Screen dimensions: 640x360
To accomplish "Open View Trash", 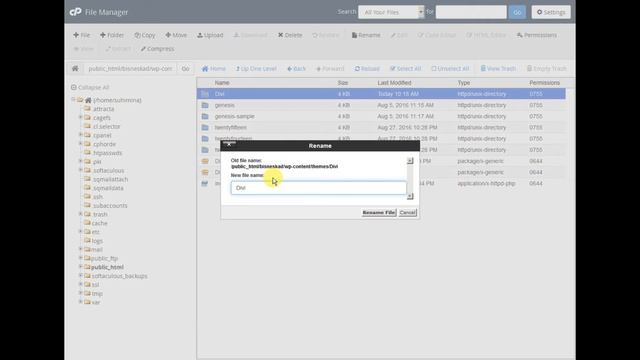I will pos(498,69).
